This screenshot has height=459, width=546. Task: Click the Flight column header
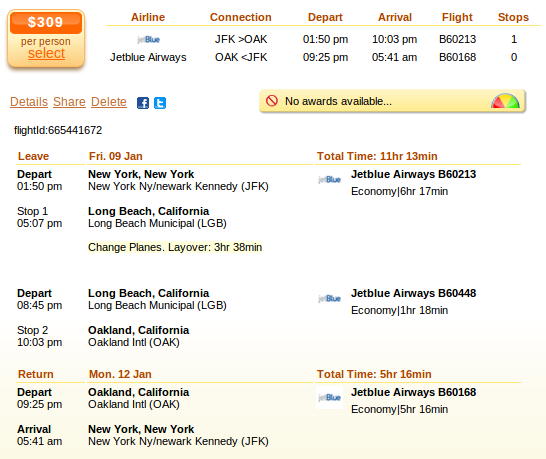[x=457, y=17]
